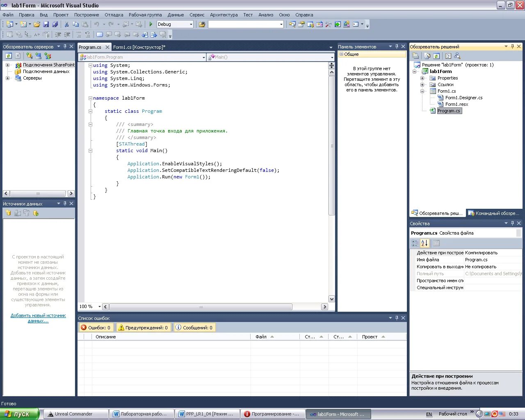This screenshot has height=420, width=525.
Task: Click Add New Data Source icon
Action: tap(8, 213)
